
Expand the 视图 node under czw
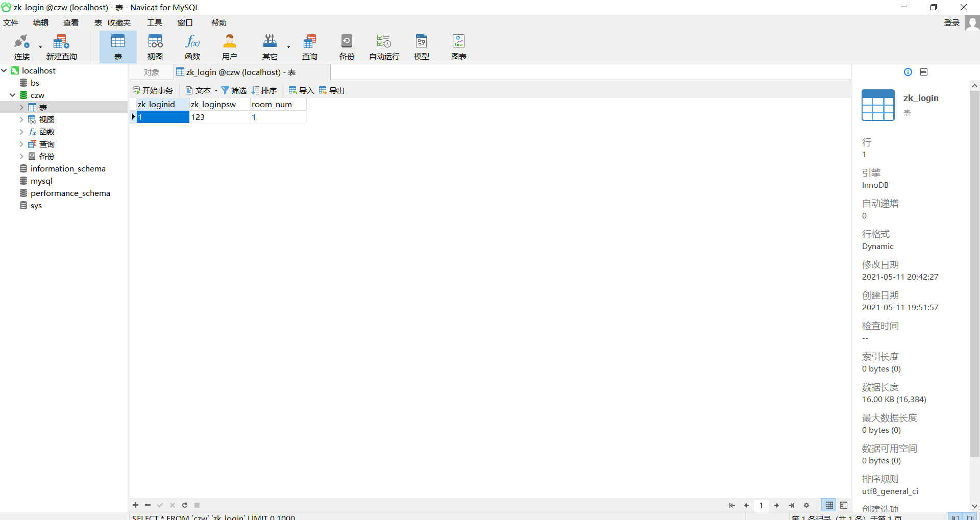click(21, 119)
